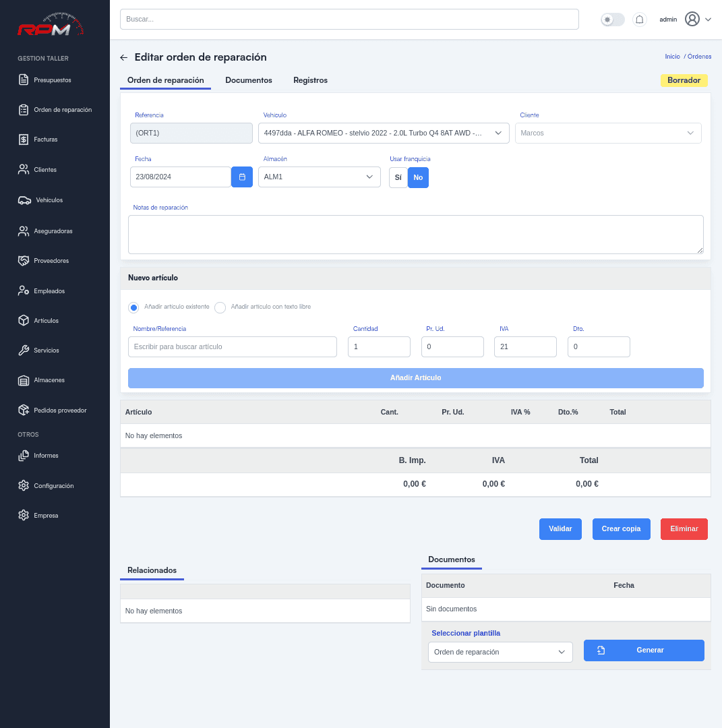
Task: Open Clientes sidebar icon
Action: pos(23,169)
